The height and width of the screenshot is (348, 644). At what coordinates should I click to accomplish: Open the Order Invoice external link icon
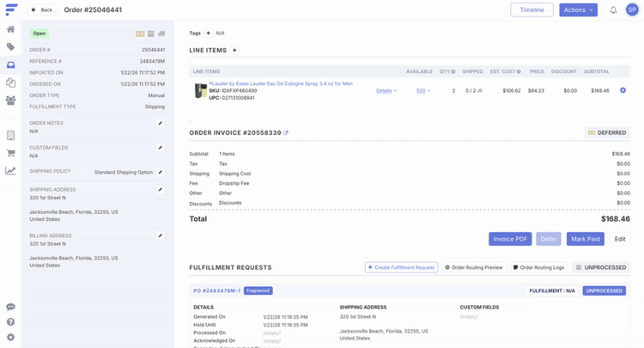(286, 133)
